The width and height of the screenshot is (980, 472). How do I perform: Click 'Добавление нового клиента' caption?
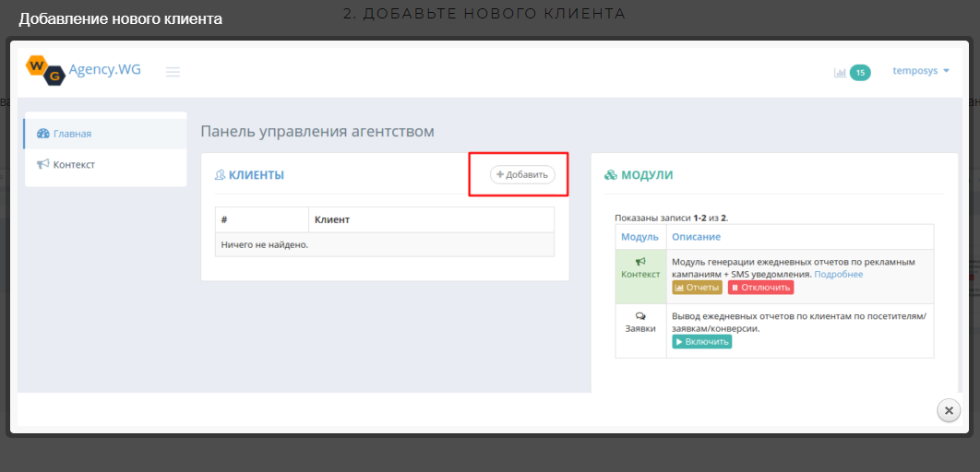(121, 18)
